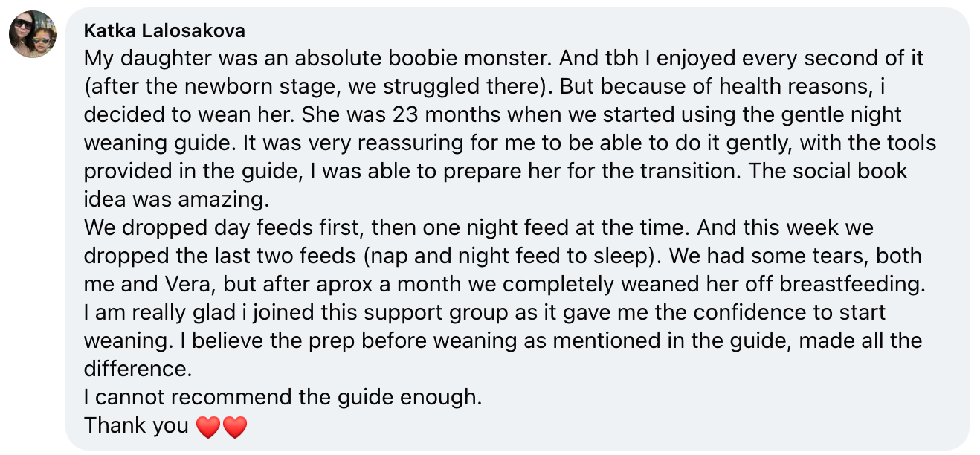Click the phrase "idea was amazing."
This screenshot has height=455, width=980.
(x=176, y=199)
